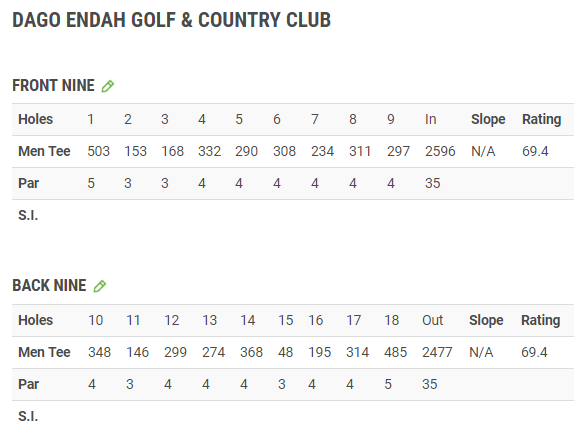Click the Dago Endah Golf & Country Club heading
This screenshot has height=440, width=575.
pyautogui.click(x=172, y=20)
